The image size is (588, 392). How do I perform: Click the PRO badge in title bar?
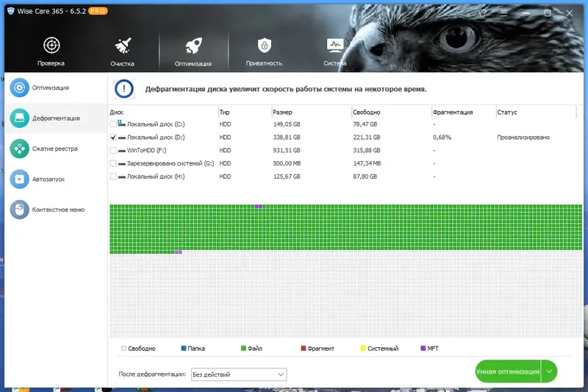click(98, 11)
